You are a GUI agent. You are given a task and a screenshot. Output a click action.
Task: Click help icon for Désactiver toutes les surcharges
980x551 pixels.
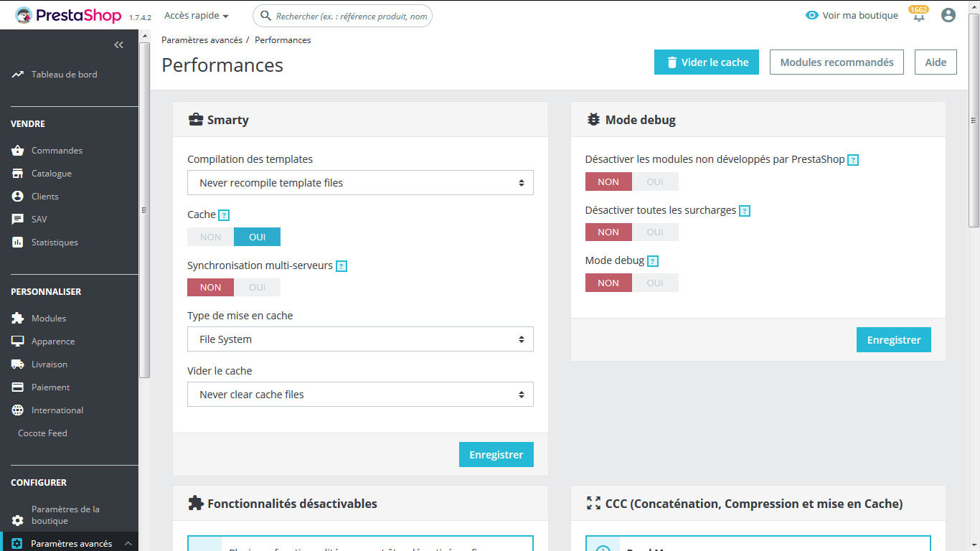click(745, 211)
